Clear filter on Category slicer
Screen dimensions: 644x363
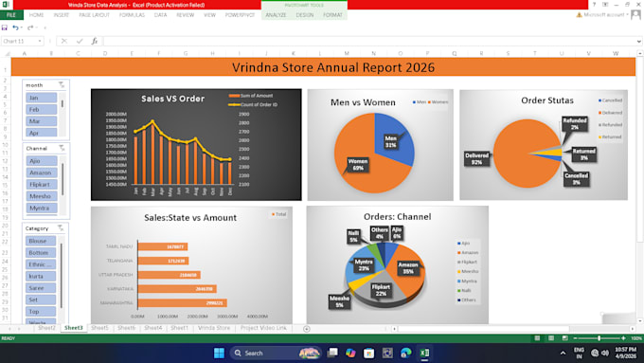point(61,227)
